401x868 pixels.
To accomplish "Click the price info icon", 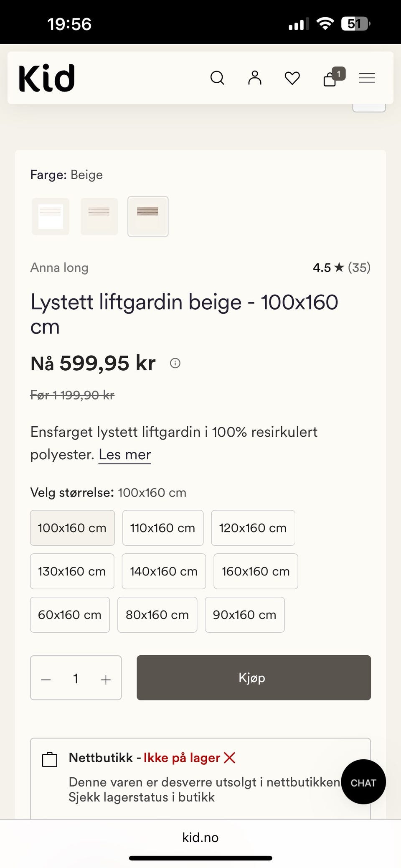I will click(x=175, y=363).
